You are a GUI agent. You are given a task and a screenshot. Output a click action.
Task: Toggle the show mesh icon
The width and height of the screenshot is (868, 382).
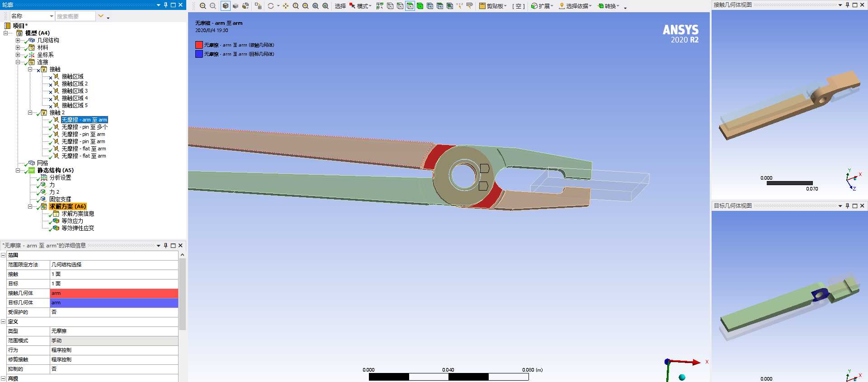tap(258, 6)
